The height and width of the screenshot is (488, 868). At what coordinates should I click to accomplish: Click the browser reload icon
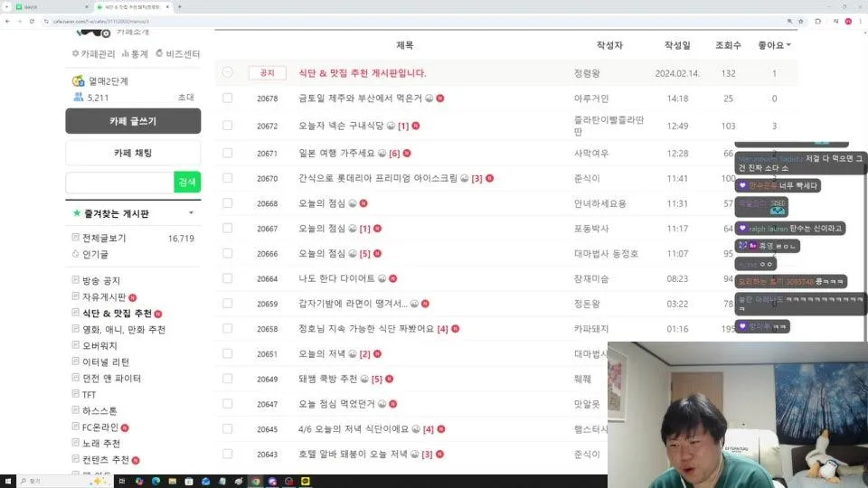coord(33,21)
